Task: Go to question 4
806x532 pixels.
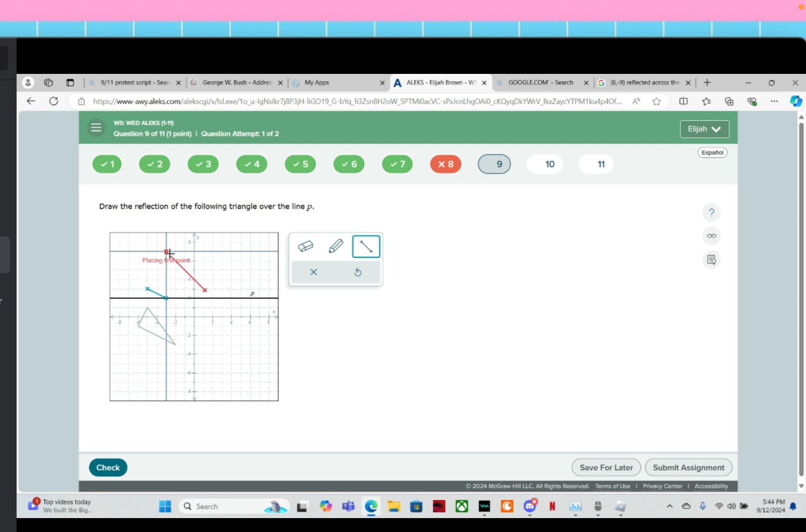Action: [252, 164]
